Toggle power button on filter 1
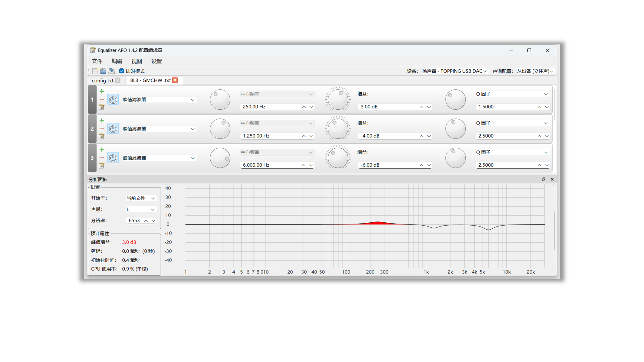The image size is (644, 362). (113, 99)
